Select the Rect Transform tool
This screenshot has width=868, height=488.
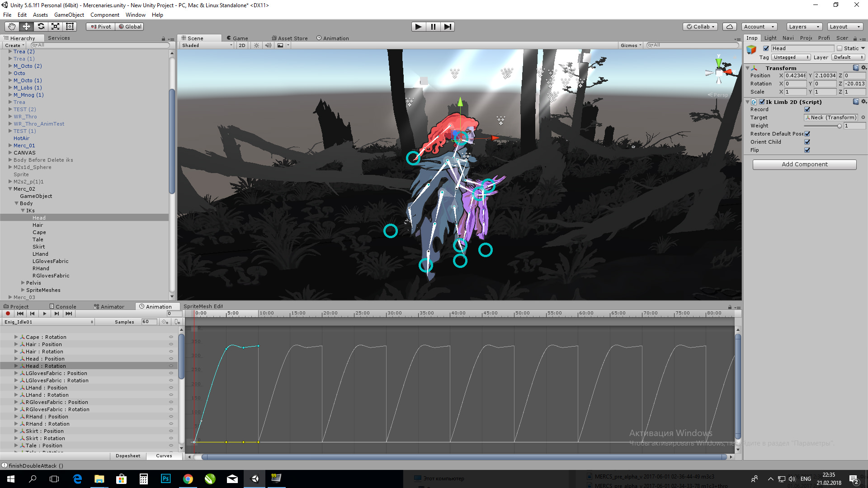click(70, 26)
